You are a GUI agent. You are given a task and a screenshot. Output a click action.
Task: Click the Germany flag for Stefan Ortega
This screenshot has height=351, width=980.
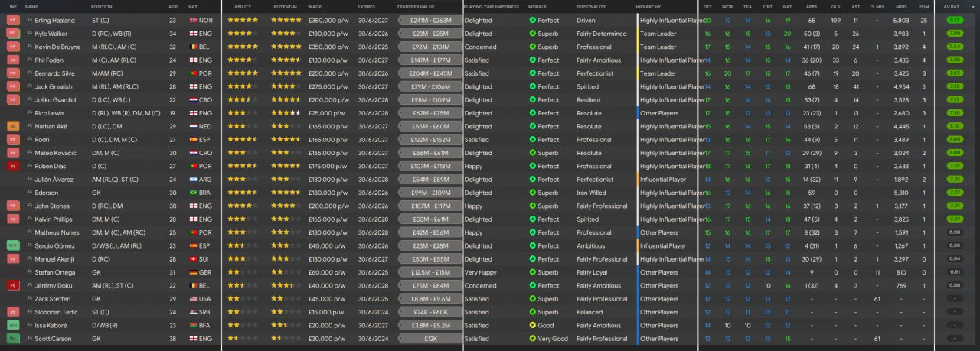tap(192, 272)
